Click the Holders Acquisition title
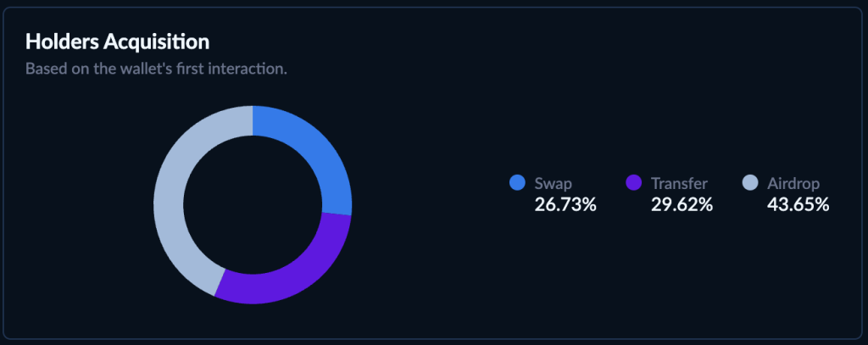Screen dimensions: 868x345 pos(117,42)
